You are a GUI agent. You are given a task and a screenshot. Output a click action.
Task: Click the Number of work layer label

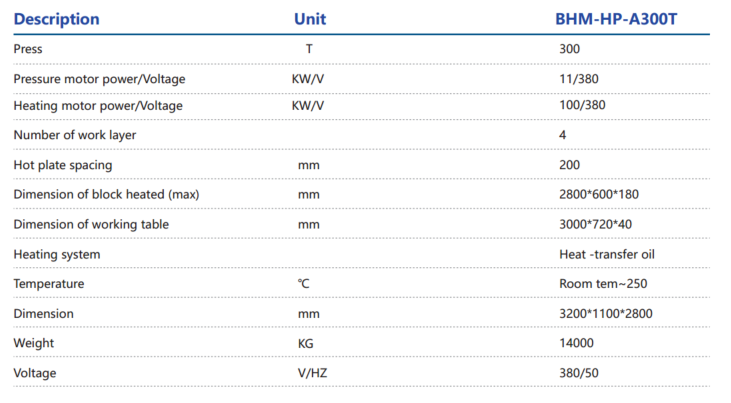tap(74, 135)
